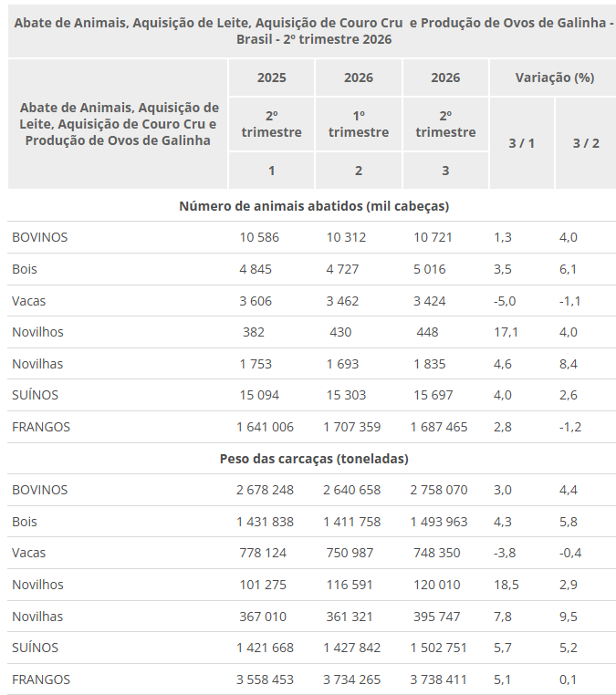
Task: Select FRANGOS carcass value 3 738 411
Action: pos(439,679)
